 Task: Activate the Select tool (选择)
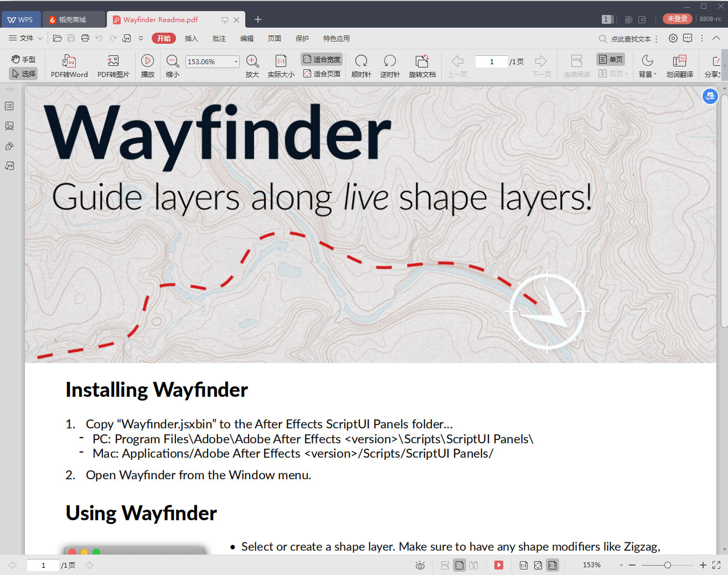pos(23,74)
